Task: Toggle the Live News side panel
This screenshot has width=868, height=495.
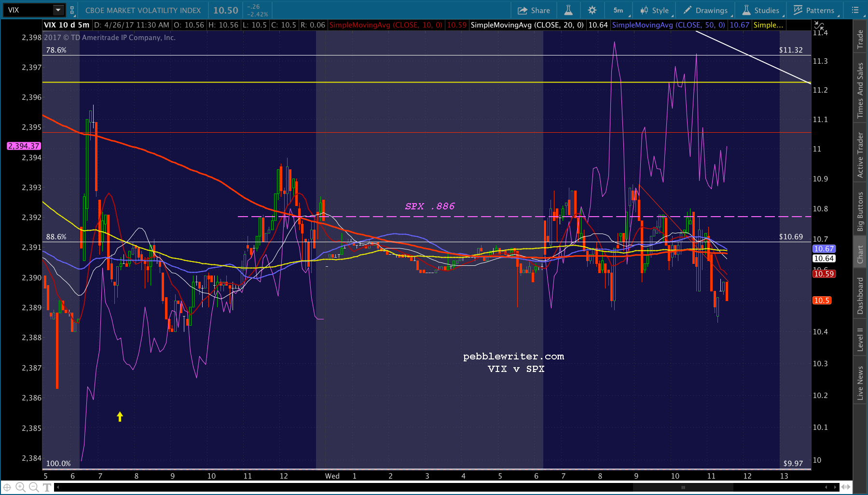Action: pos(860,383)
